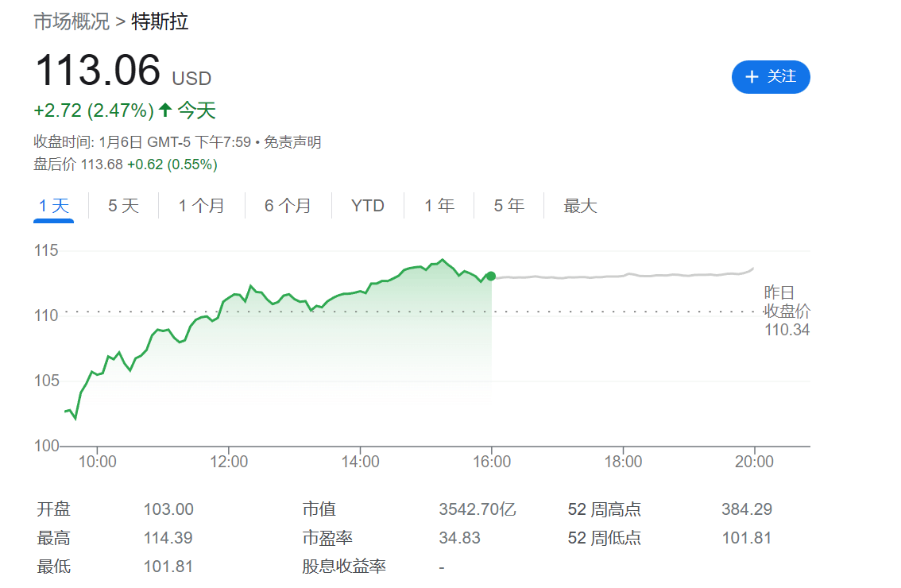Click the 52 周低点 label

[605, 538]
